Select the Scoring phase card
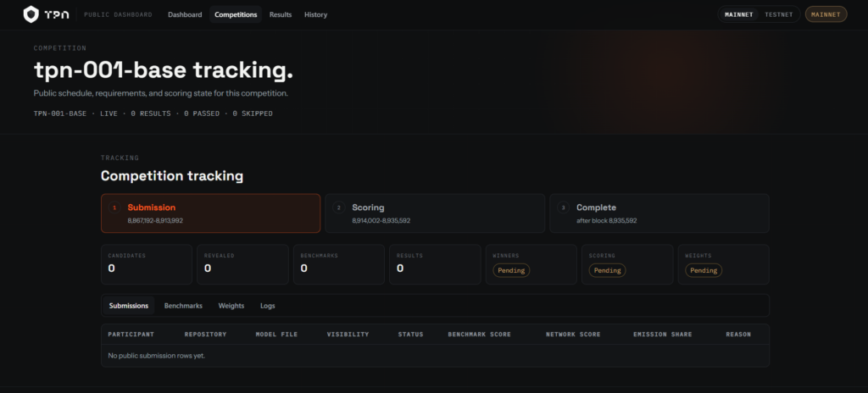868x393 pixels. pos(435,213)
